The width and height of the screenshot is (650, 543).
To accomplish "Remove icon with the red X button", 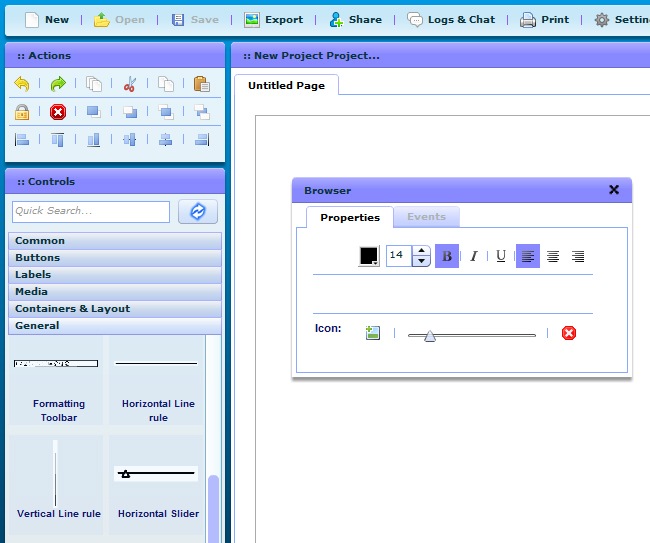I will [x=569, y=333].
